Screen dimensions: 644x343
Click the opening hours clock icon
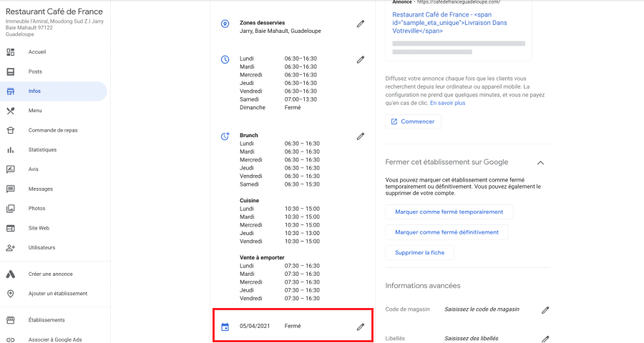pos(225,59)
